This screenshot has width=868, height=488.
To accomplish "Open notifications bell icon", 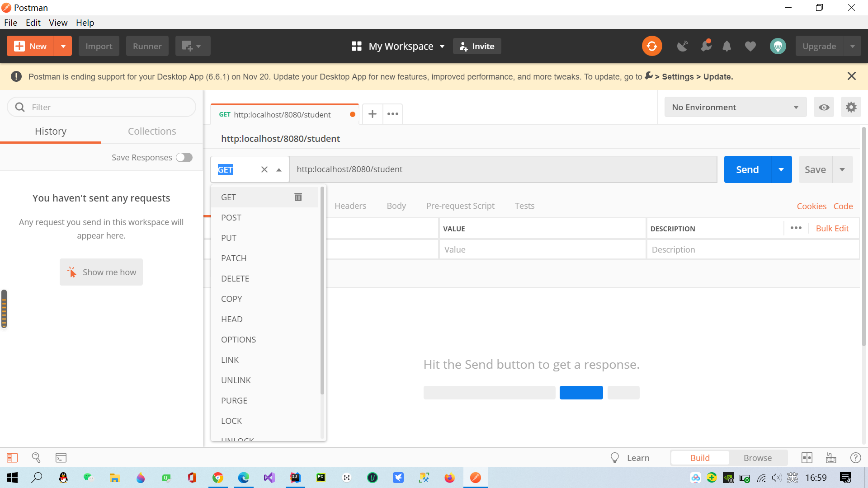I will [726, 46].
